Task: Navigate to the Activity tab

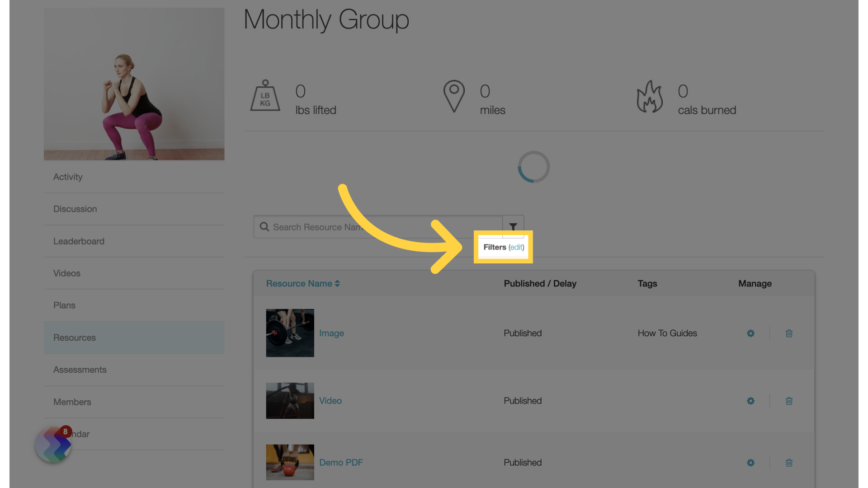Action: [x=67, y=176]
